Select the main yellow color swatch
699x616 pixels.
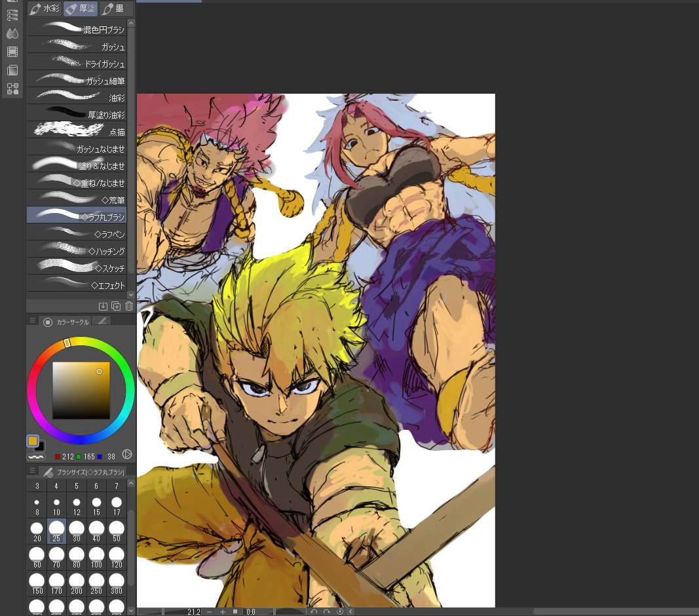33,441
